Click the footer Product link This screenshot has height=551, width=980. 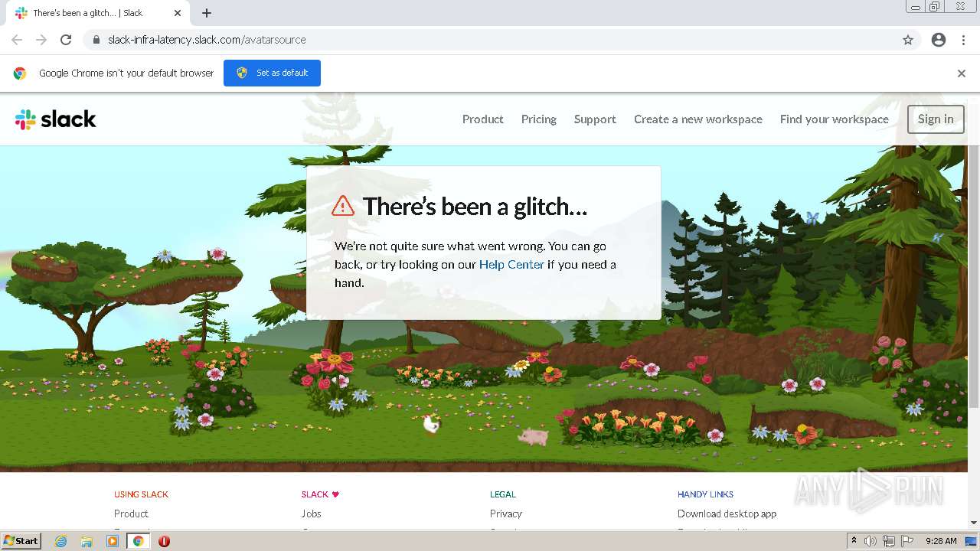(x=131, y=514)
